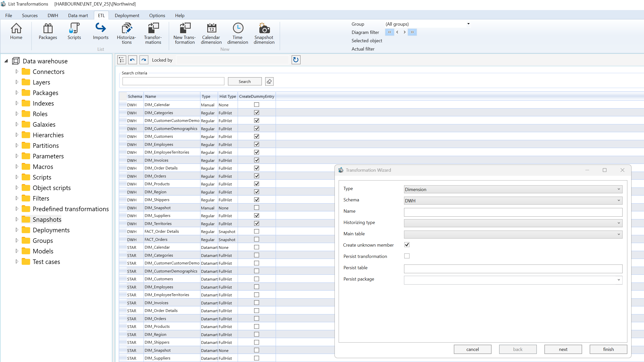Open the File menu

click(x=9, y=15)
